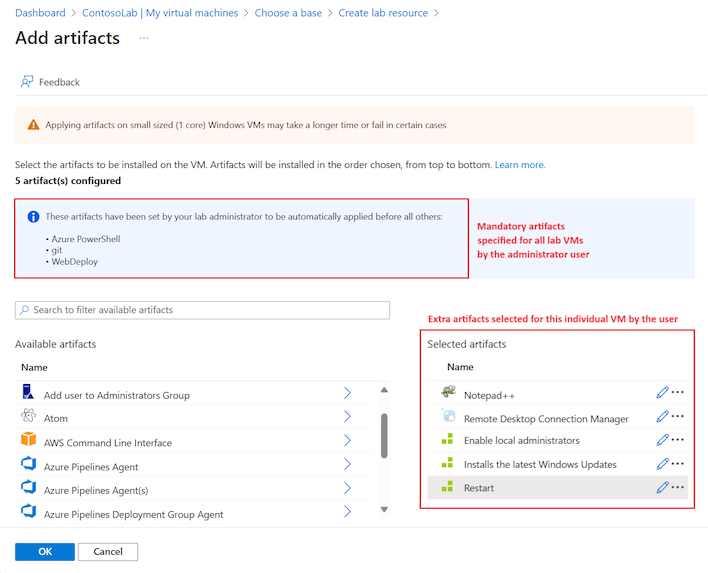Navigate to Choose a base breadcrumb
The height and width of the screenshot is (573, 708).
pyautogui.click(x=289, y=13)
